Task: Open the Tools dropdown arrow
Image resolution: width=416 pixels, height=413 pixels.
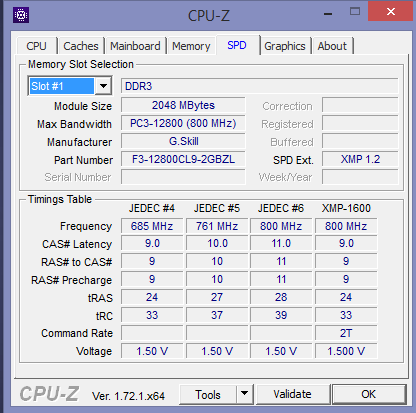Action: (x=245, y=394)
